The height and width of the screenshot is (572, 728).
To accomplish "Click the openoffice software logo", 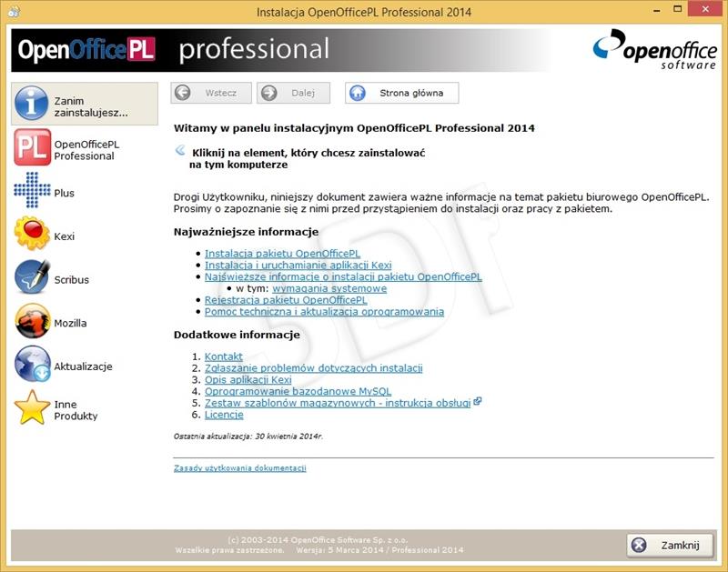I will click(x=654, y=50).
